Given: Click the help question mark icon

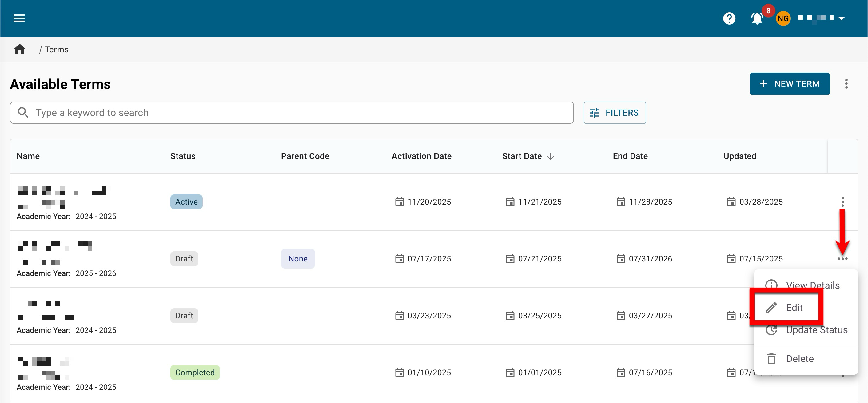Looking at the screenshot, I should 729,18.
